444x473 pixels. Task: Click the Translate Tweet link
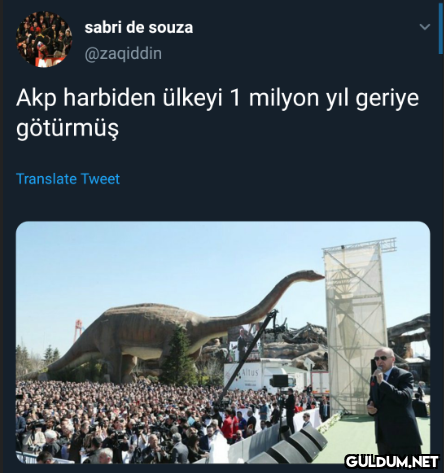68,179
